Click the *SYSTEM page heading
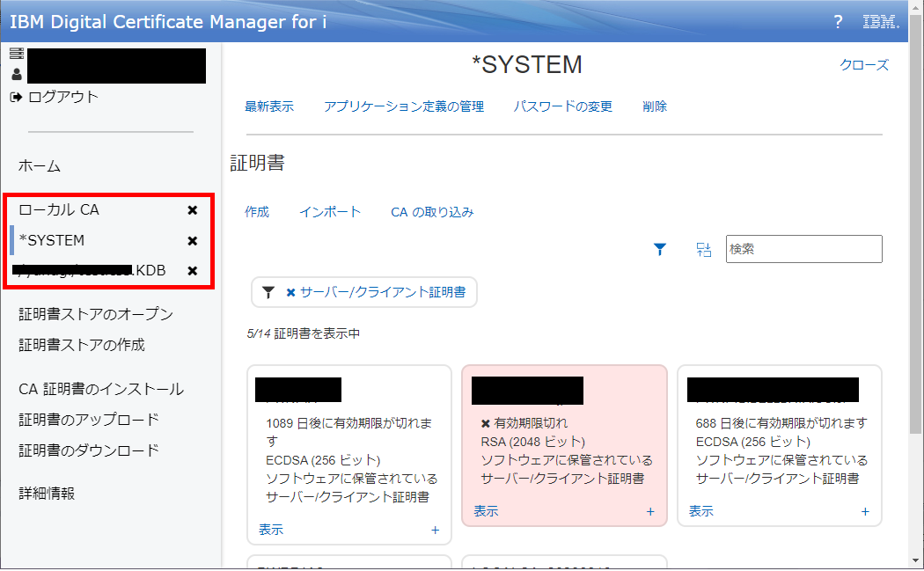Image resolution: width=924 pixels, height=571 pixels. [x=527, y=65]
